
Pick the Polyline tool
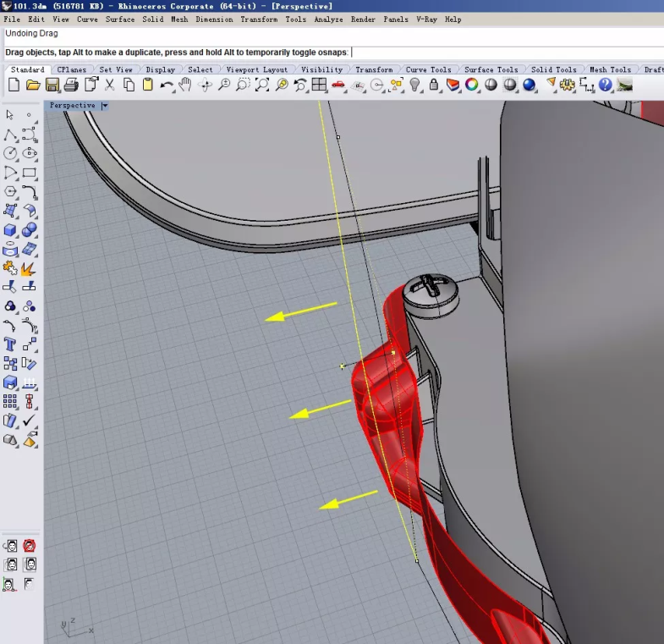click(10, 135)
